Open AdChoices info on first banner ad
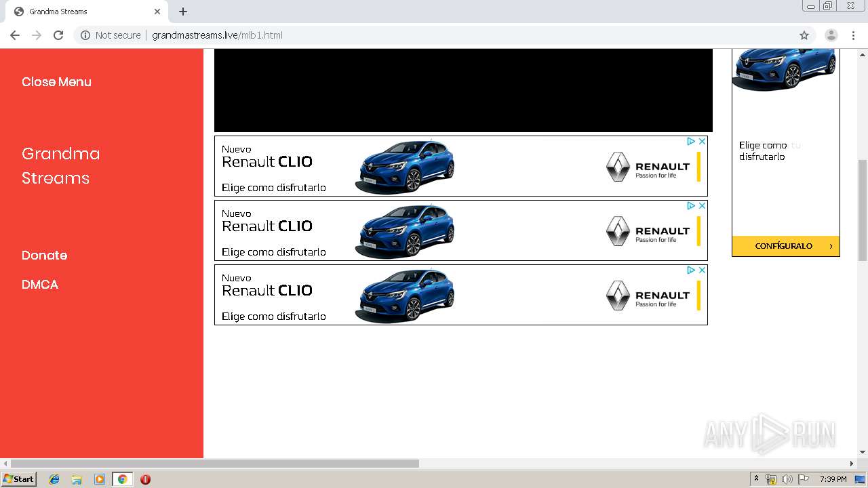Viewport: 868px width, 488px height. [x=691, y=141]
